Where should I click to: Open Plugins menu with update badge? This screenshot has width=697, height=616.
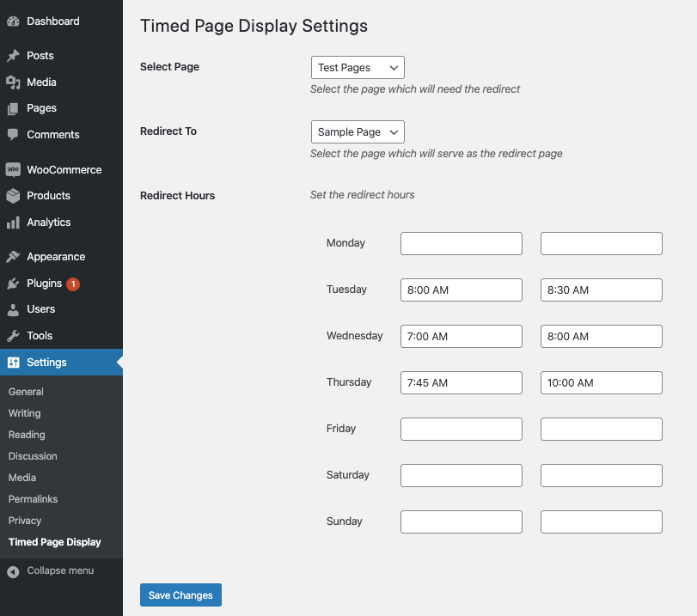tap(45, 284)
